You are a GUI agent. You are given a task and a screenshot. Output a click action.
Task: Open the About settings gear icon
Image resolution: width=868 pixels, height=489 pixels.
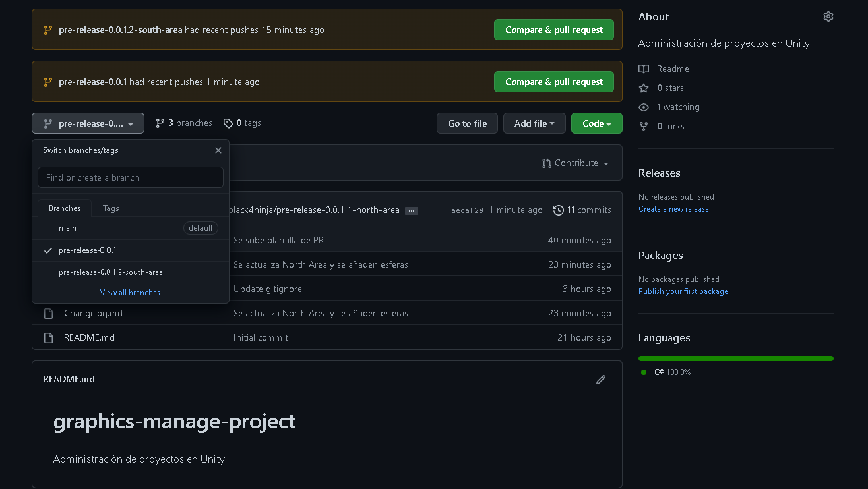click(828, 17)
